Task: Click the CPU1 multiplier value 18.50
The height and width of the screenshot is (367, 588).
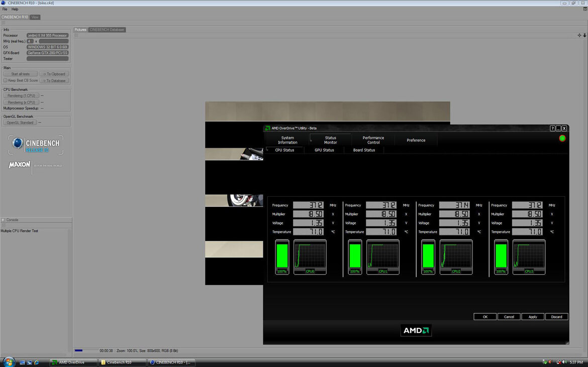Action: pyautogui.click(x=381, y=214)
